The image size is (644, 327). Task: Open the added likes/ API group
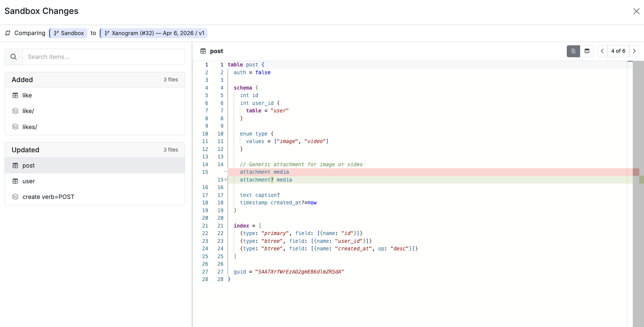(x=95, y=127)
